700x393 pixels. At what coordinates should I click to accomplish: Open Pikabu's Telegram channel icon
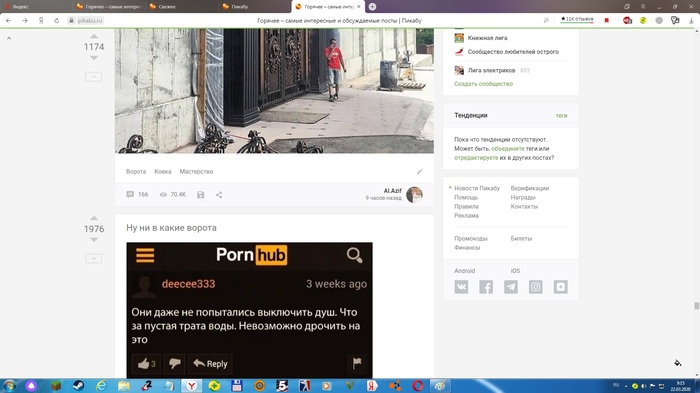click(511, 287)
